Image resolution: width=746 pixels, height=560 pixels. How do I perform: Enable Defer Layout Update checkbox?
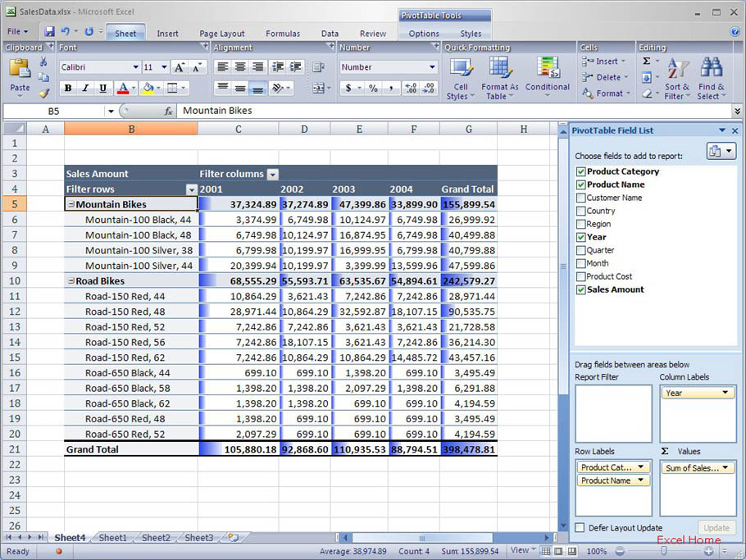pos(580,528)
